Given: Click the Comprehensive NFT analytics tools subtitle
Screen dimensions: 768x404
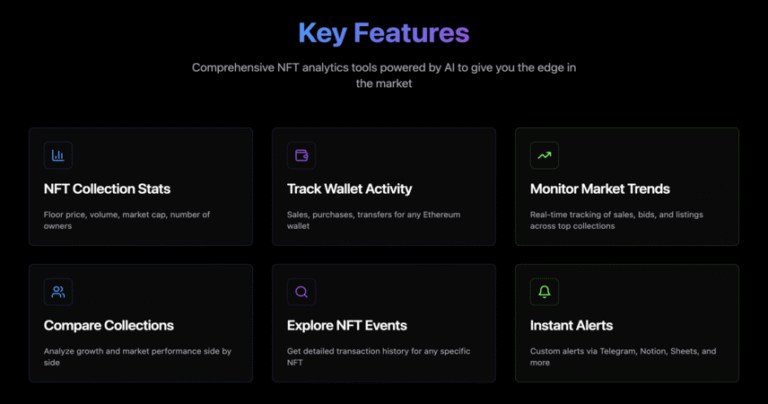Looking at the screenshot, I should click(x=384, y=75).
